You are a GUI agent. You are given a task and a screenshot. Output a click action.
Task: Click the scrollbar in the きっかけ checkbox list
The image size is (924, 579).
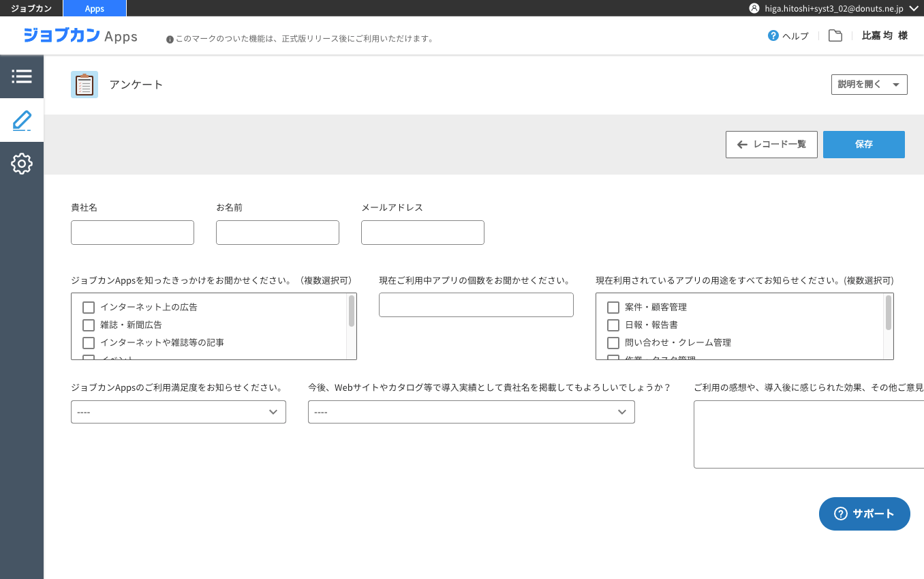click(x=352, y=312)
